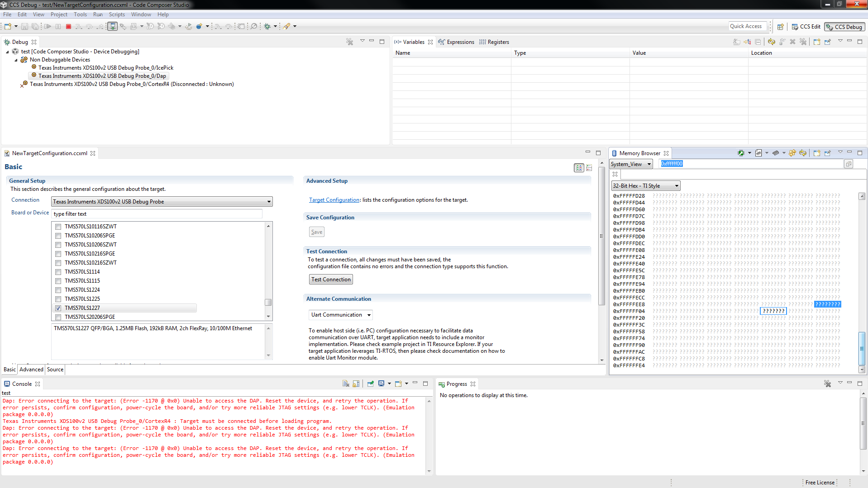Switch to the Source tab of configuration editor
Viewport: 868px width, 488px height.
point(55,370)
